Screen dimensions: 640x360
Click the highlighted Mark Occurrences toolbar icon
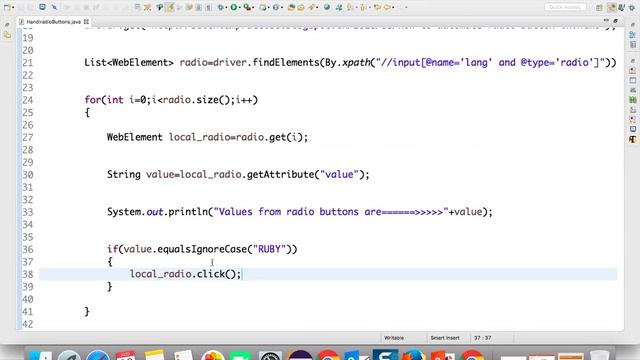[x=170, y=7]
